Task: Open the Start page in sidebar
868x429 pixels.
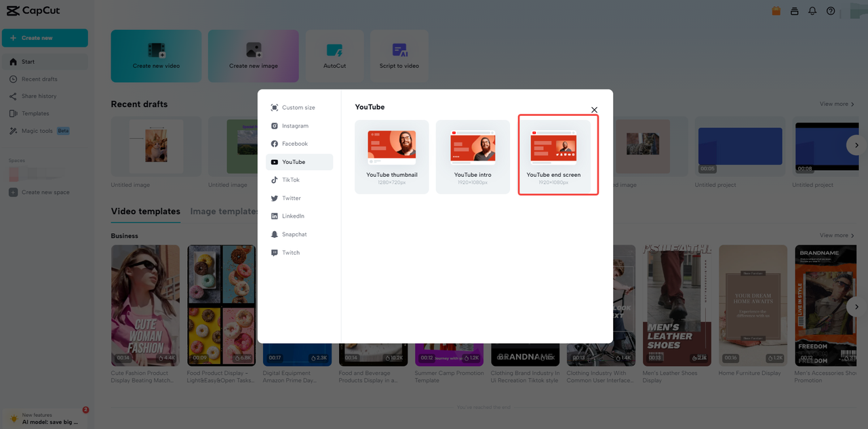Action: 45,62
